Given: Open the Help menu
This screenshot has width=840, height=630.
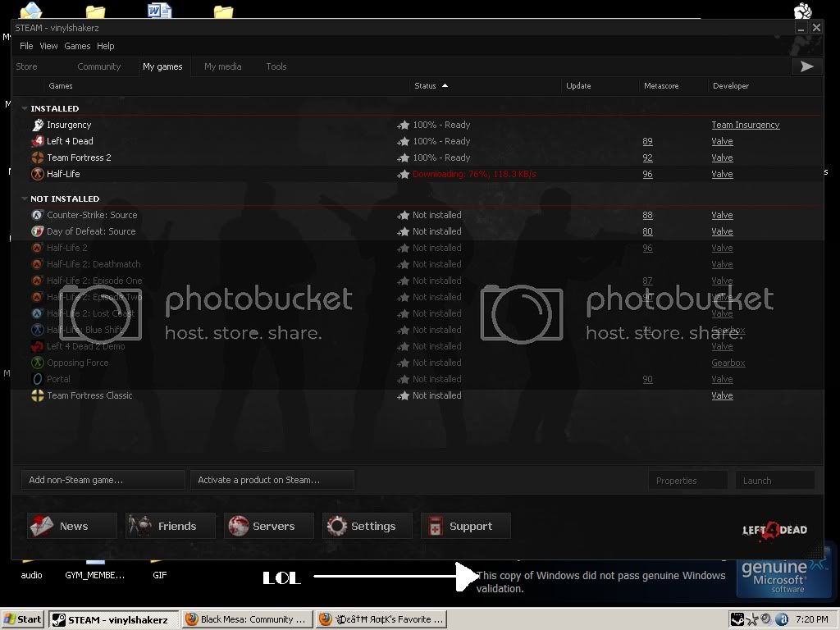Looking at the screenshot, I should (x=106, y=46).
